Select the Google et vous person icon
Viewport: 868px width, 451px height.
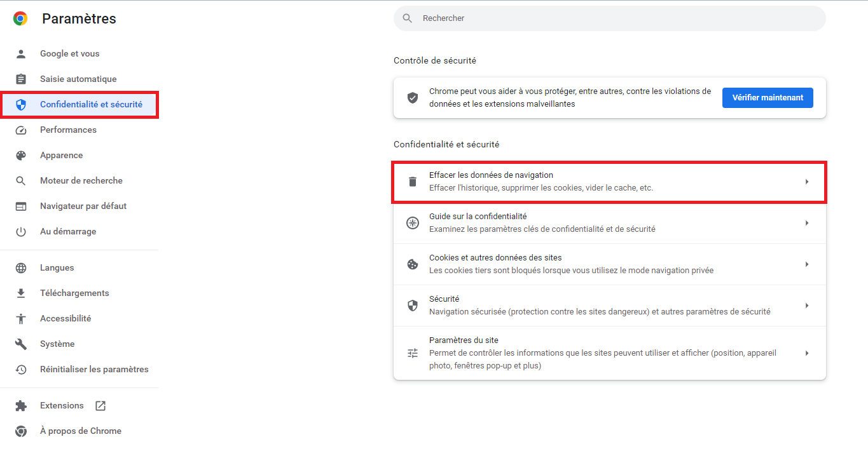pyautogui.click(x=21, y=53)
